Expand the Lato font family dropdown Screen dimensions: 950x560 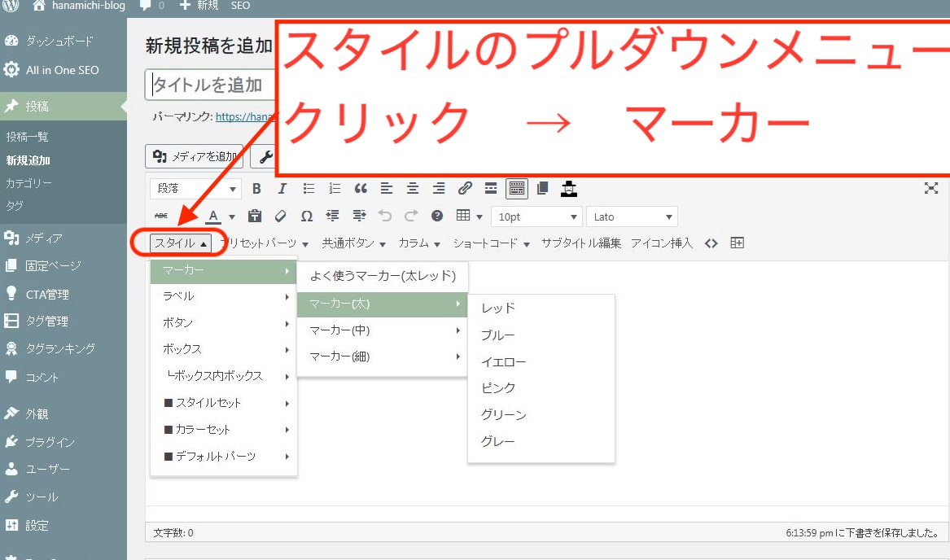pos(632,217)
